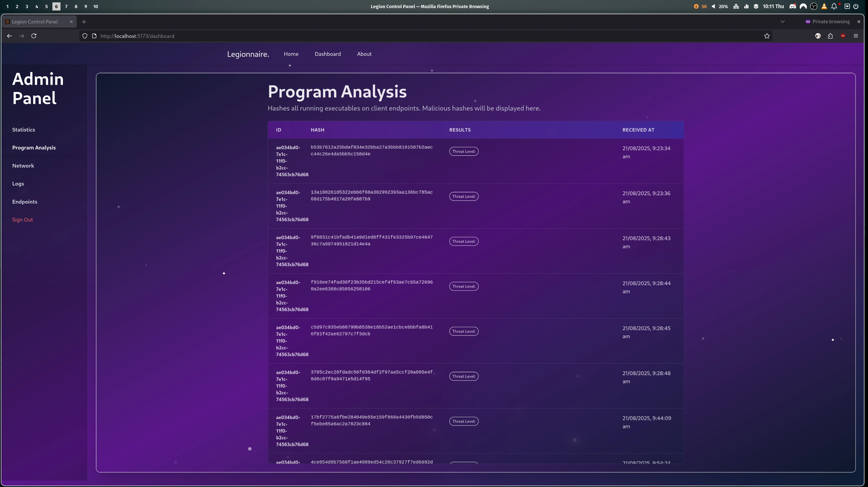The height and width of the screenshot is (487, 868).
Task: Click the power button icon in top bar
Action: point(856,6)
